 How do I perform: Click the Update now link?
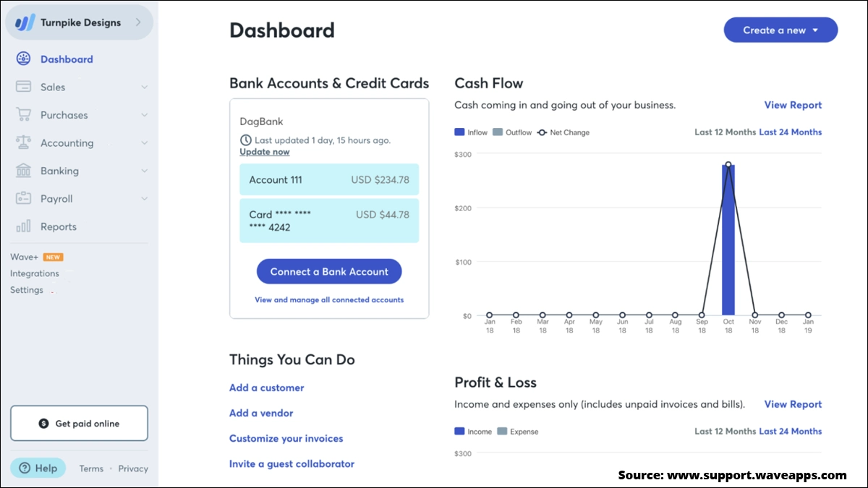(265, 152)
